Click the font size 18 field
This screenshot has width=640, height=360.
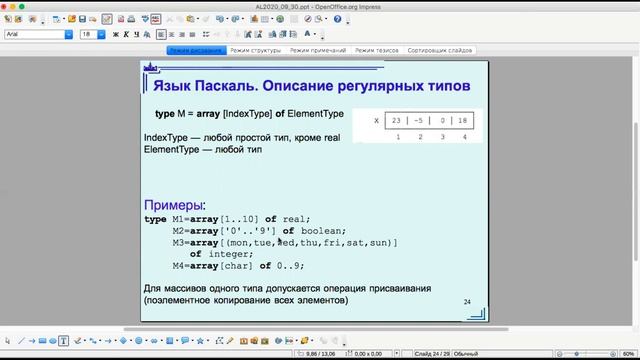[x=89, y=34]
